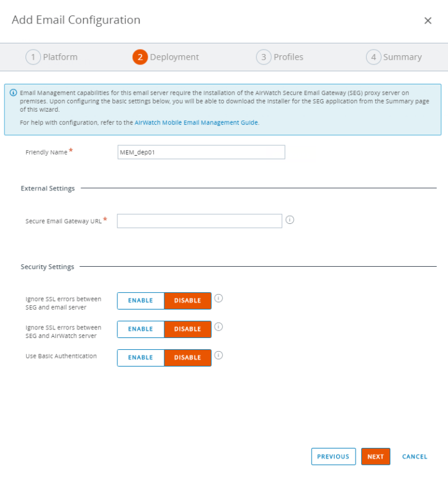Select the Deployment step tab
This screenshot has height=477, width=448.
coord(166,57)
